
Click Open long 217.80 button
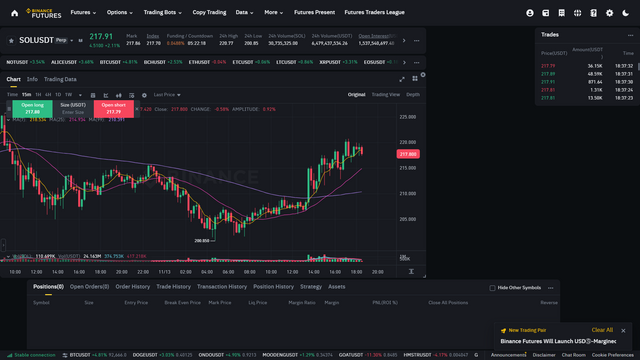click(33, 109)
